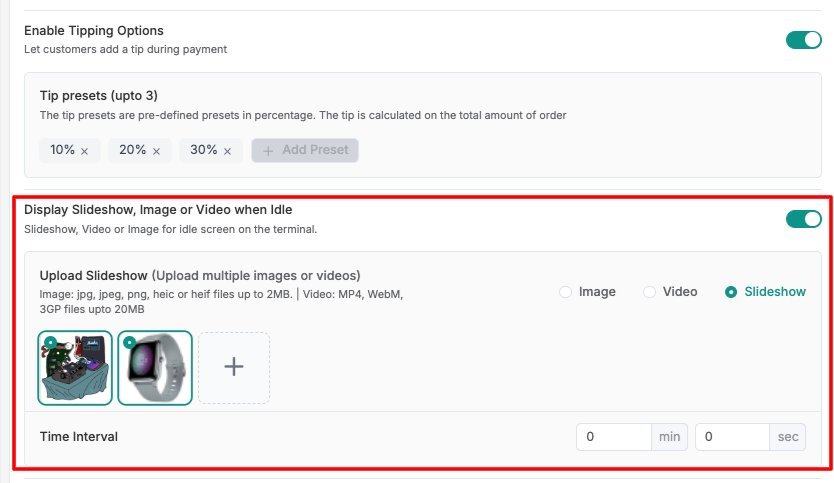Click the 30% preset chip label
Screen dimensions: 834x483
pyautogui.click(x=204, y=150)
